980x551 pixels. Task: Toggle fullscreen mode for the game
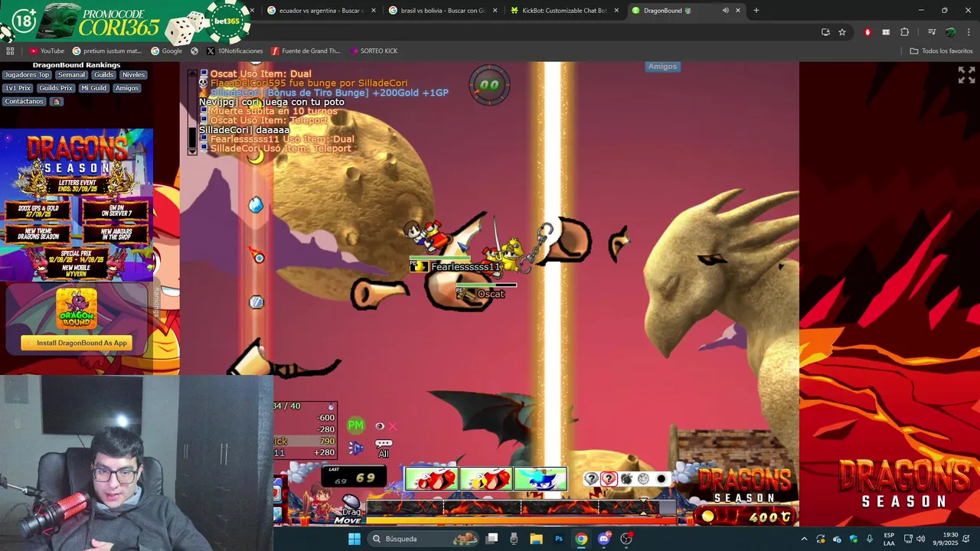pos(966,74)
